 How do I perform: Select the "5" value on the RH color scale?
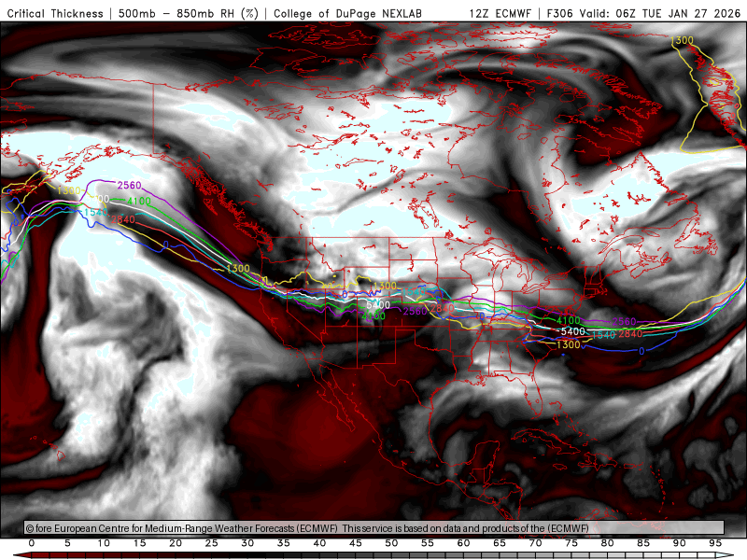[67, 543]
